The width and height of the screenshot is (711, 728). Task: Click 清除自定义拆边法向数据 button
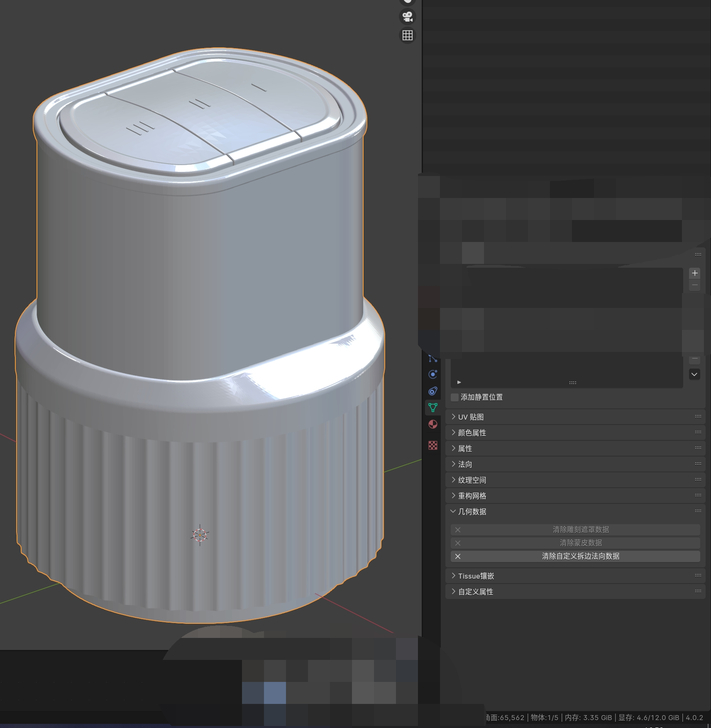click(x=575, y=556)
